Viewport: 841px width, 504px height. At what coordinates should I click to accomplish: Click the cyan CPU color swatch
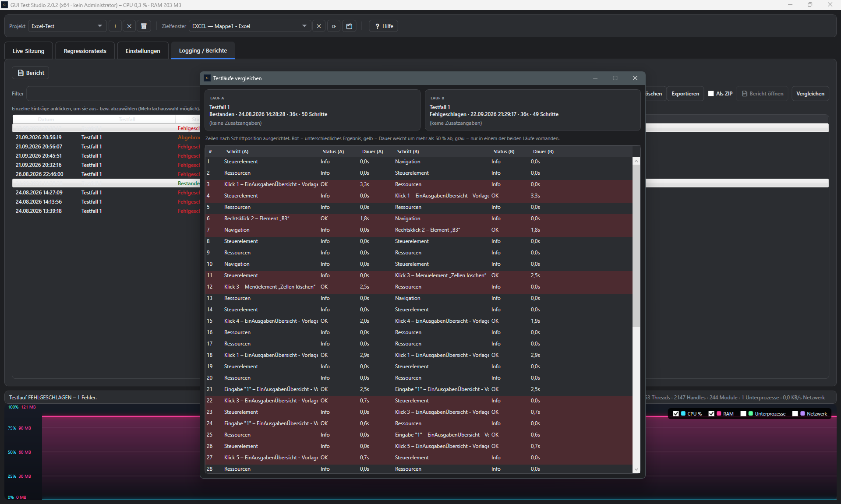pyautogui.click(x=683, y=414)
